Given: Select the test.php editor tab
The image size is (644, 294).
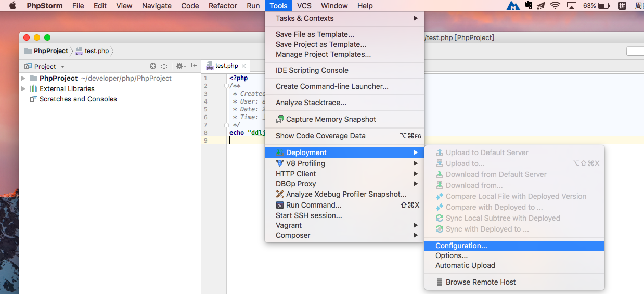Looking at the screenshot, I should [226, 66].
